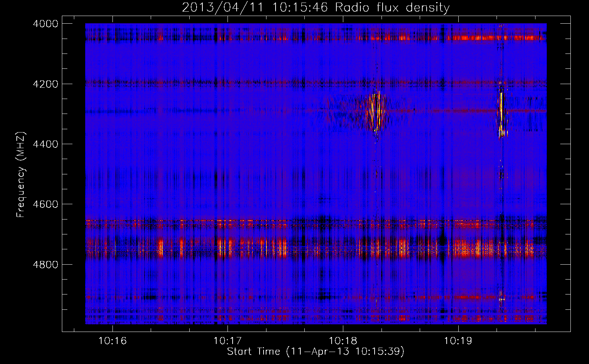Select the 4000 frequency axis label
The height and width of the screenshot is (364, 589).
(46, 24)
